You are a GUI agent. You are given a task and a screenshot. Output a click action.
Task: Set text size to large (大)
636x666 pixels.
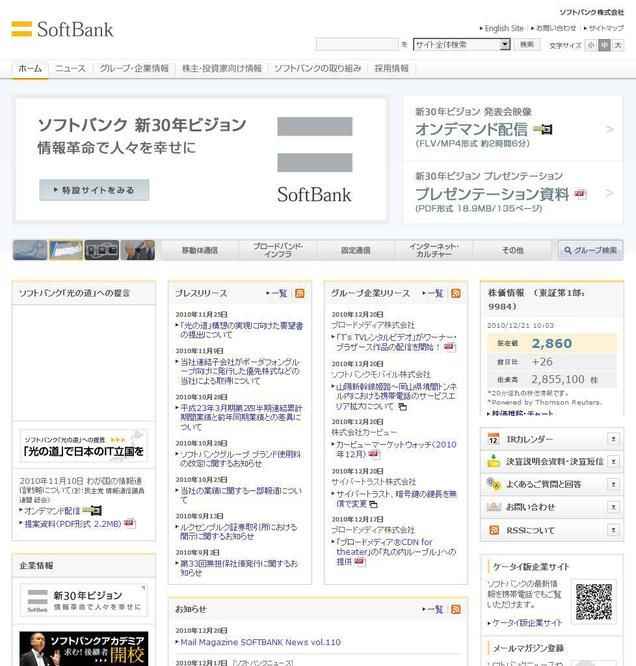[x=618, y=45]
